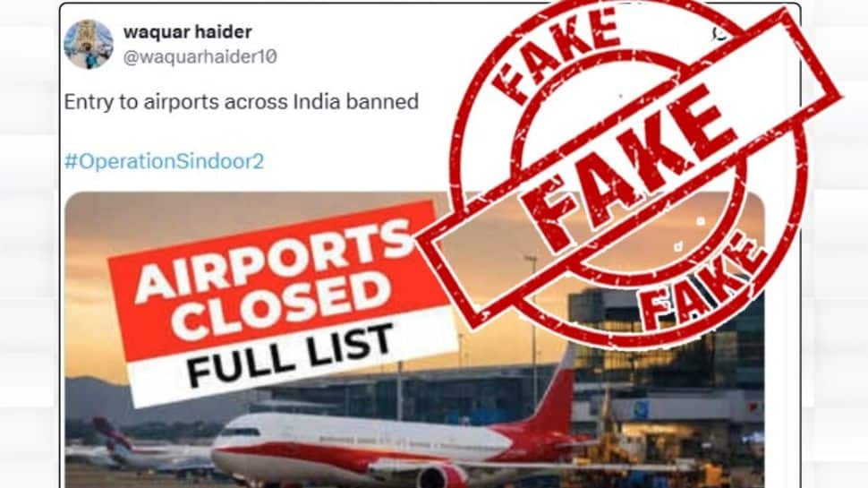Open the @waquarhaider10 handle link
The width and height of the screenshot is (868, 488).
[x=200, y=56]
